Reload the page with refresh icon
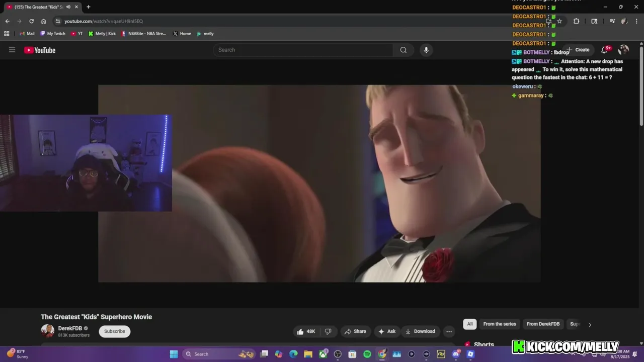Screen dimensions: 644x362 (x=31, y=21)
